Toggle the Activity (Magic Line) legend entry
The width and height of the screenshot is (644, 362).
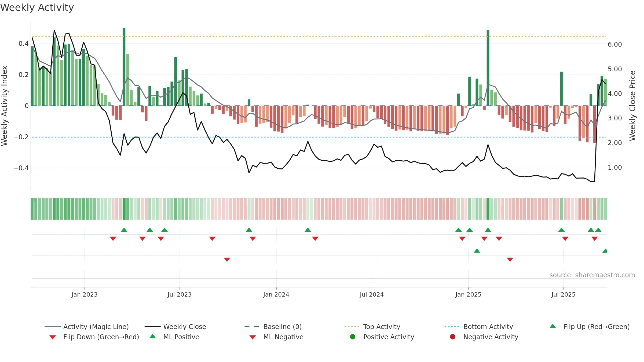[x=86, y=327]
